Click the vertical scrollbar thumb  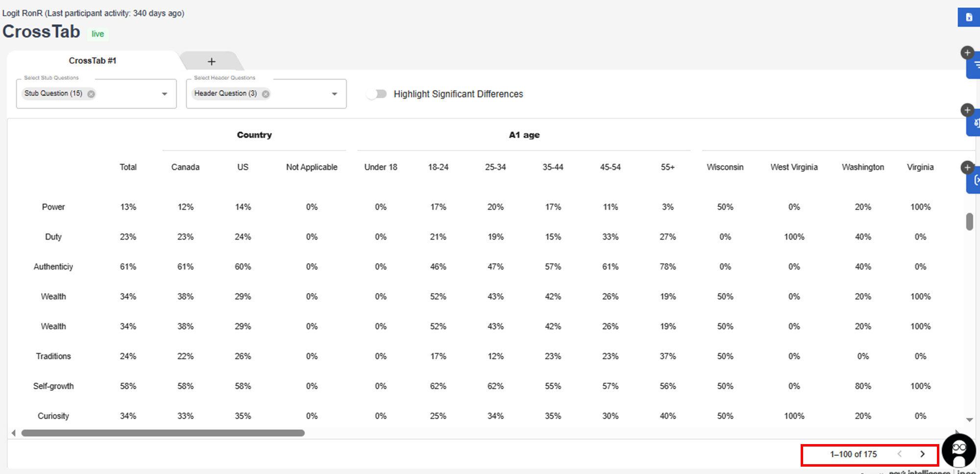[x=969, y=222]
